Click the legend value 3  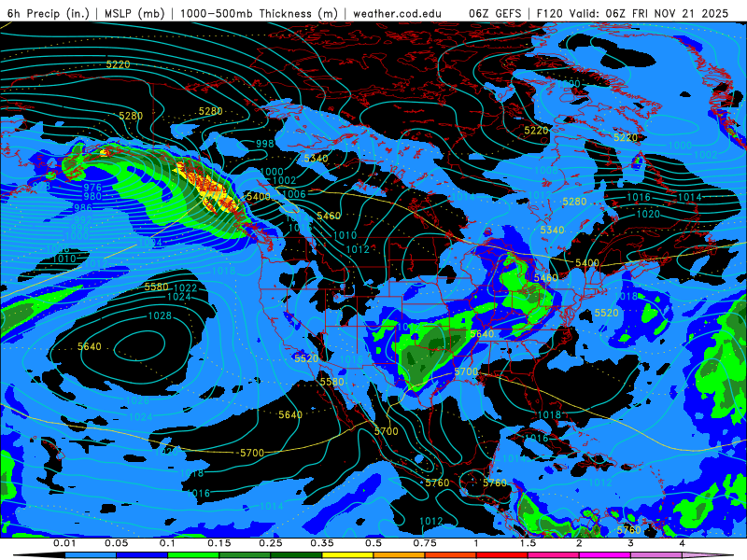click(631, 543)
